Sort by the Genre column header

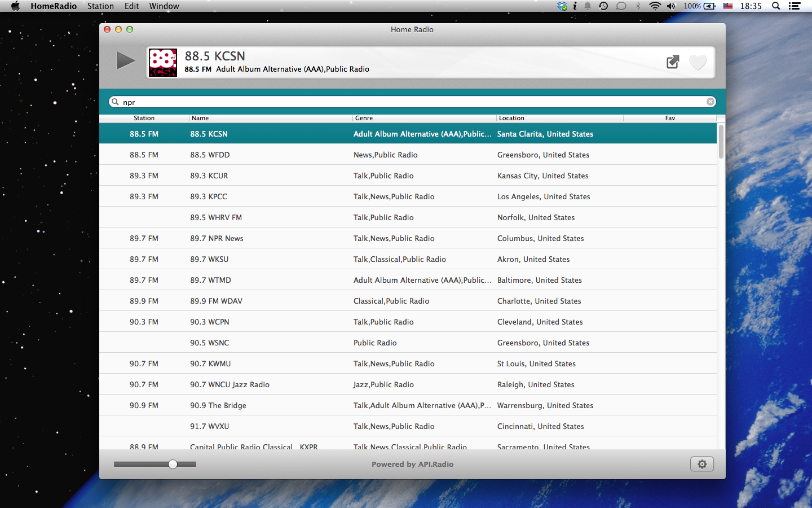tap(425, 118)
